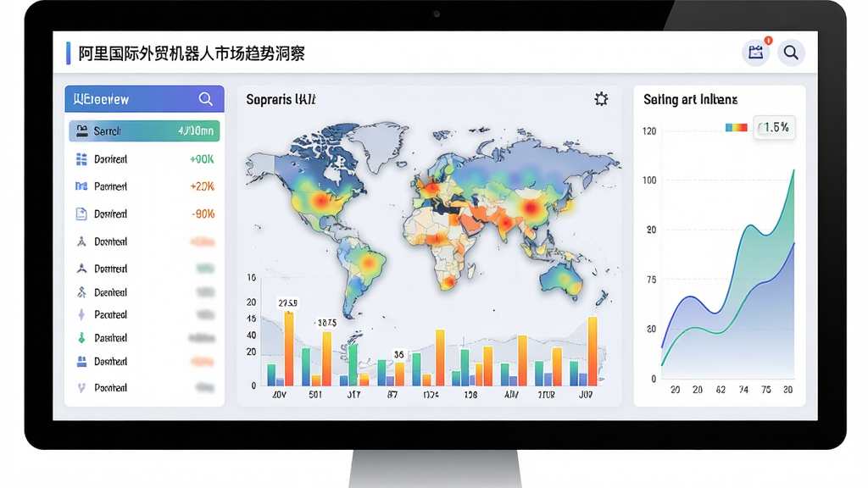Click the round search icon in the top header
This screenshot has height=488, width=868.
coord(791,53)
